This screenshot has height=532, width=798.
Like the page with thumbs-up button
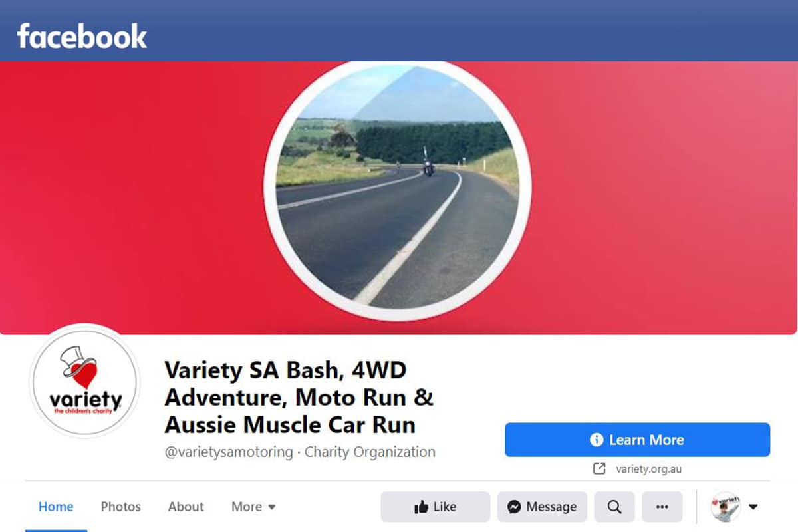(x=435, y=507)
